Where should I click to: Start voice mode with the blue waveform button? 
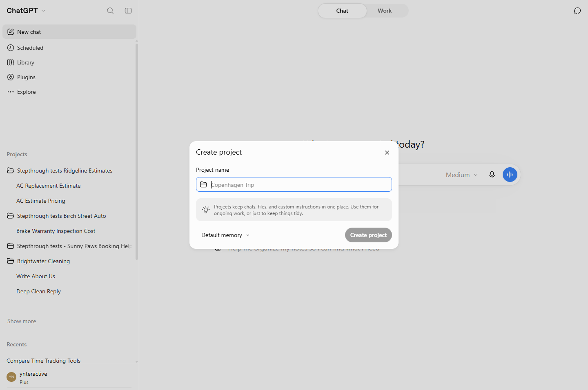(x=510, y=175)
